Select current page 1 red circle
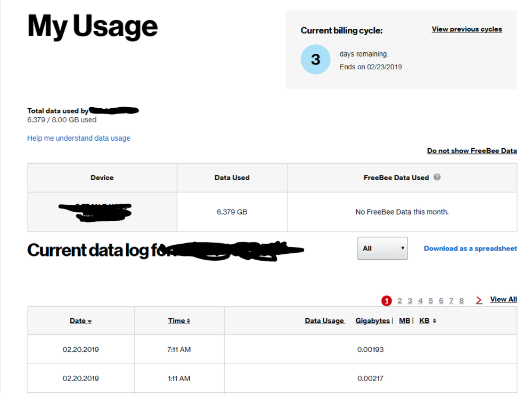 [387, 301]
